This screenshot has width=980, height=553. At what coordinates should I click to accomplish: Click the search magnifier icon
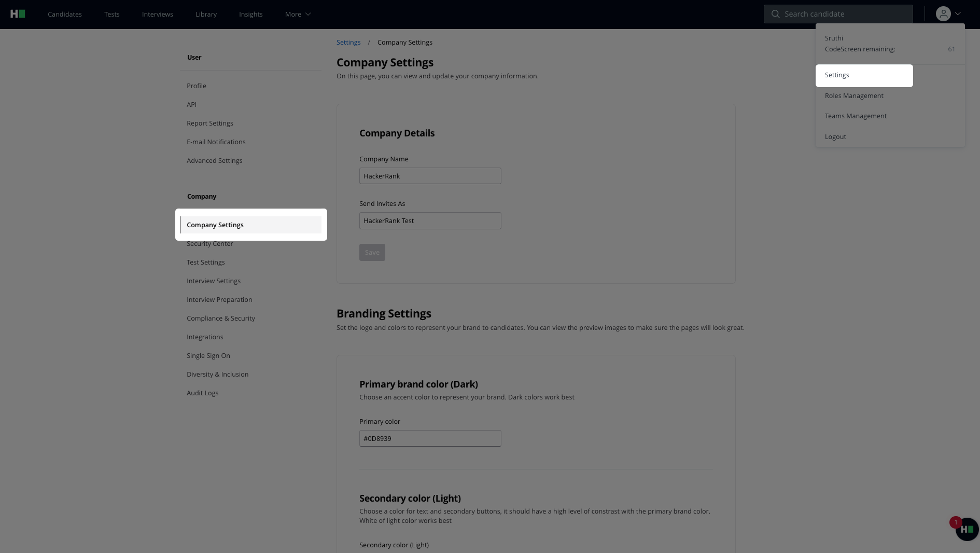(x=775, y=14)
